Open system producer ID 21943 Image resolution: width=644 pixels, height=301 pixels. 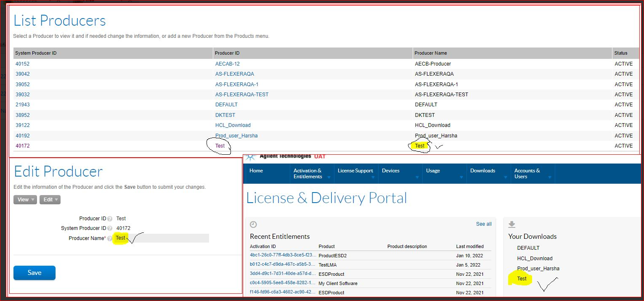click(x=23, y=105)
